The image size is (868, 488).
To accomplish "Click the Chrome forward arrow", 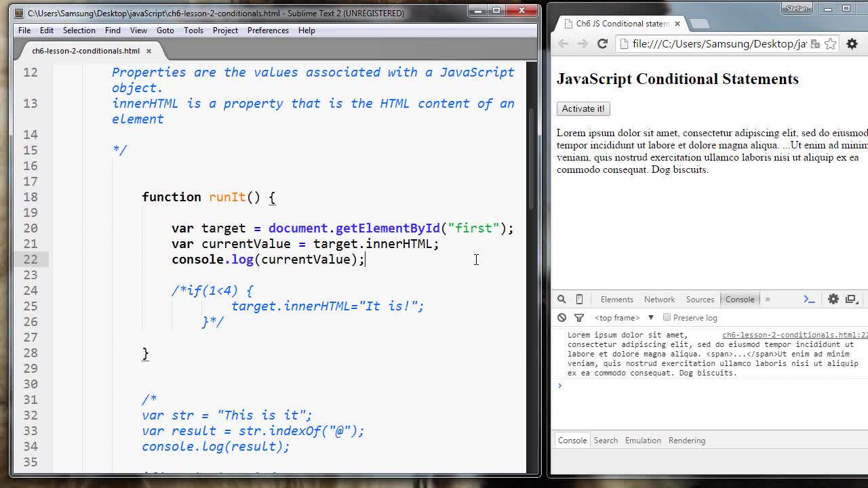I will [x=583, y=43].
